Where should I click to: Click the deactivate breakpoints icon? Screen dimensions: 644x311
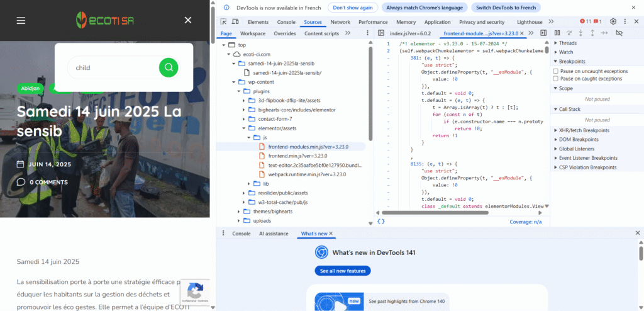pos(619,33)
